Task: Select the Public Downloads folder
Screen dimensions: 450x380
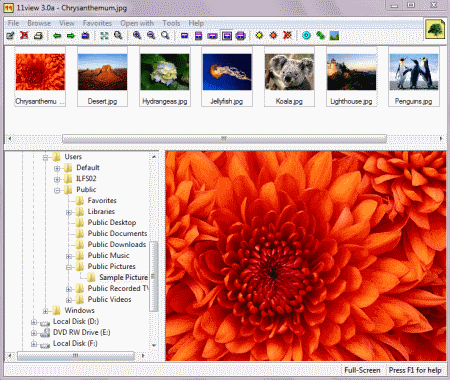Action: coord(117,244)
